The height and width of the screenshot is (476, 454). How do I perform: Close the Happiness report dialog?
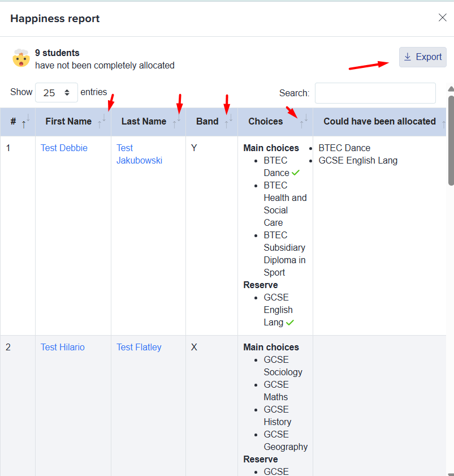(443, 18)
